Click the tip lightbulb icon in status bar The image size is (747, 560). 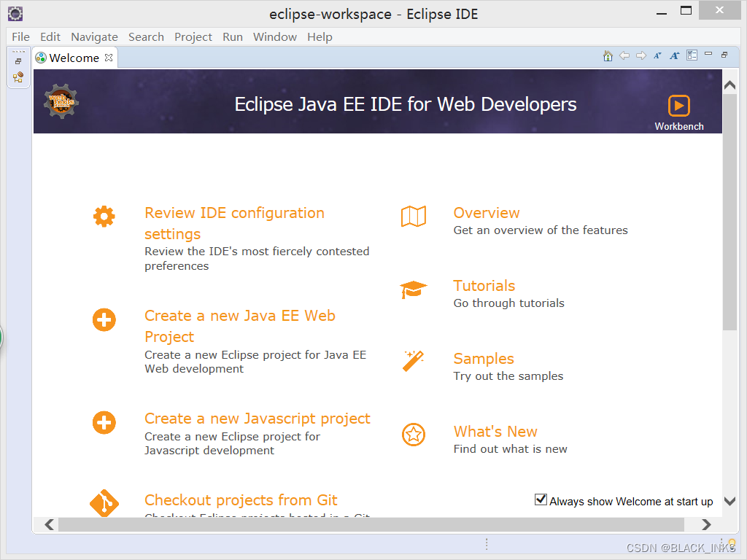[732, 543]
